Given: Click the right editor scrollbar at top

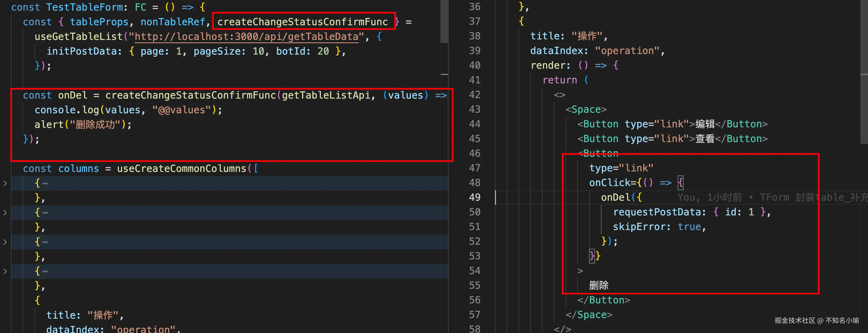Looking at the screenshot, I should 864,34.
